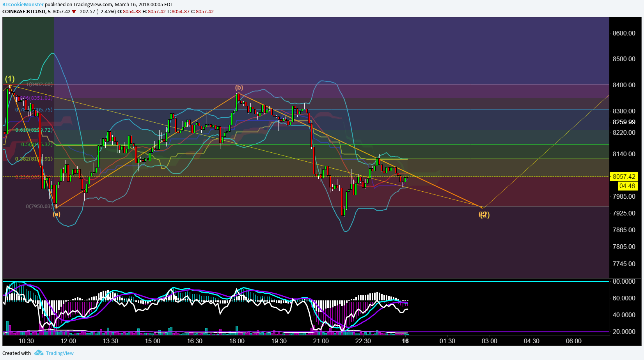Click the red down-triangle price change icon
The height and width of the screenshot is (360, 644).
coord(74,12)
